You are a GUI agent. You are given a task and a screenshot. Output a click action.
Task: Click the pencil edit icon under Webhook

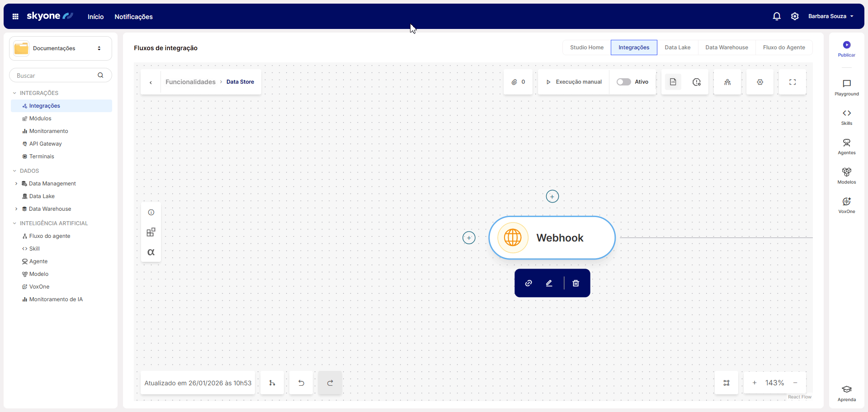549,283
